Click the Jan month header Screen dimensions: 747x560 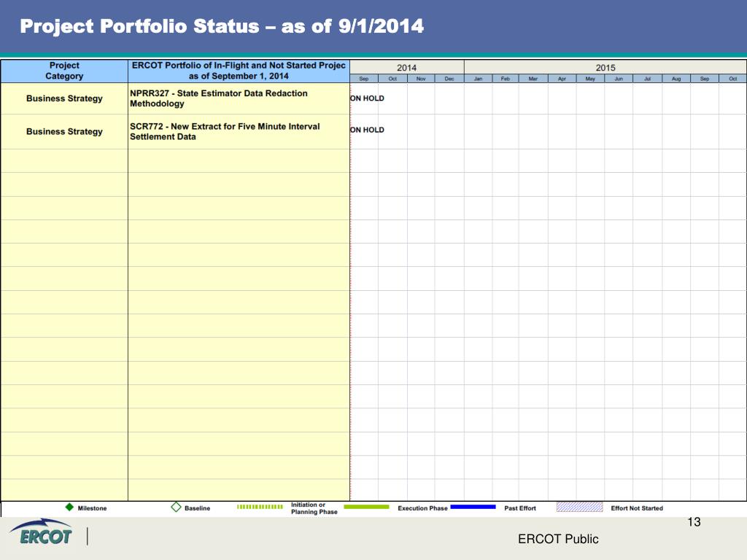pyautogui.click(x=479, y=79)
